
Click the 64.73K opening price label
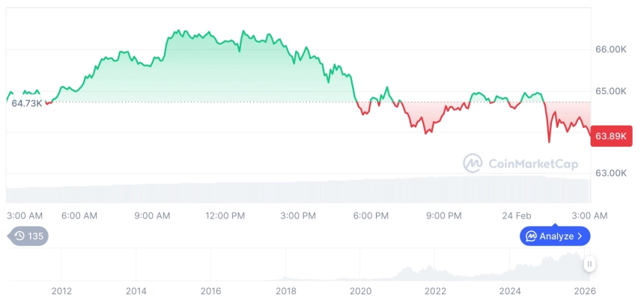tap(26, 103)
